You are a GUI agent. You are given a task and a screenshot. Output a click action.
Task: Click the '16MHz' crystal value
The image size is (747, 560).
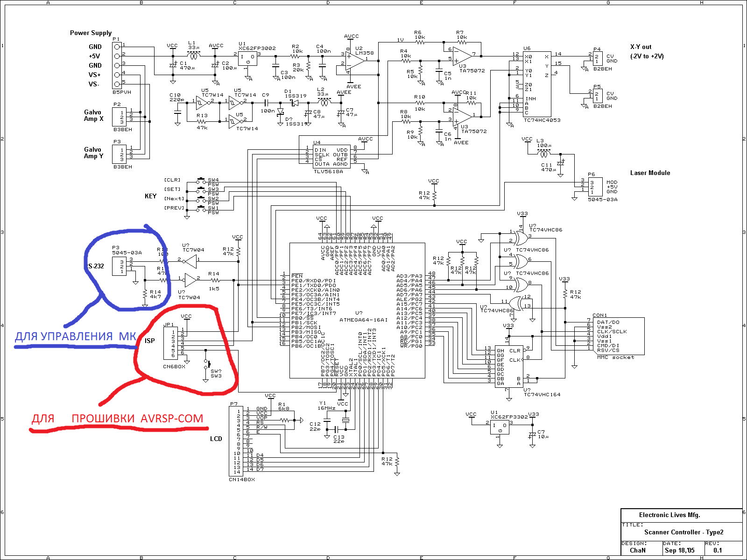coord(326,408)
